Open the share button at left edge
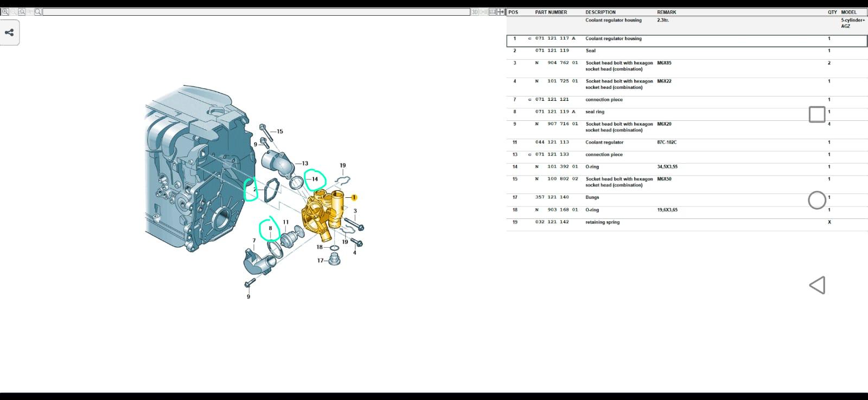The width and height of the screenshot is (868, 400). pos(9,33)
